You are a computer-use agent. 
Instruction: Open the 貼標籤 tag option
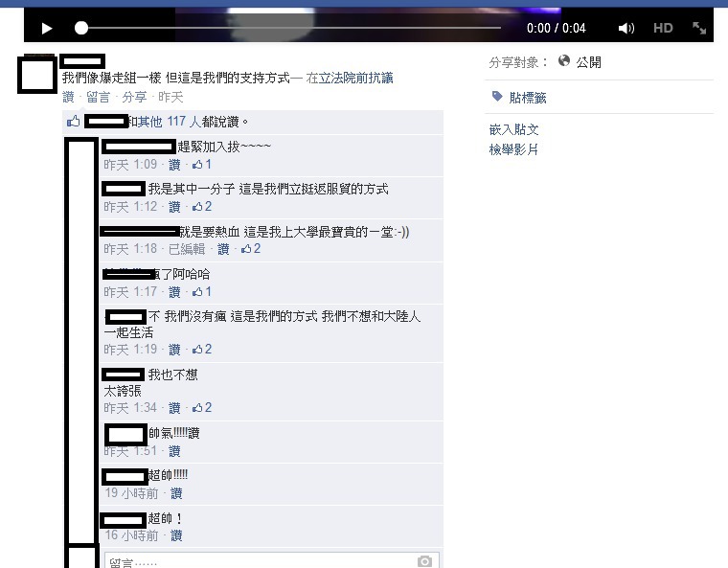click(519, 98)
